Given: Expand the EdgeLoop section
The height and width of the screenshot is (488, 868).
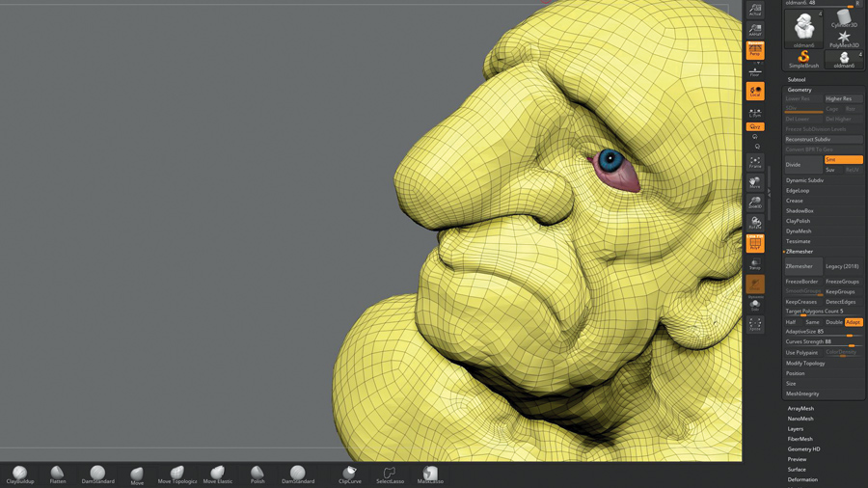Looking at the screenshot, I should (798, 190).
